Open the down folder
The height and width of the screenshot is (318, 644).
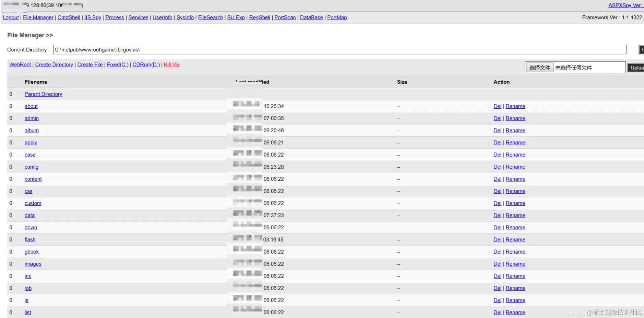click(x=31, y=228)
